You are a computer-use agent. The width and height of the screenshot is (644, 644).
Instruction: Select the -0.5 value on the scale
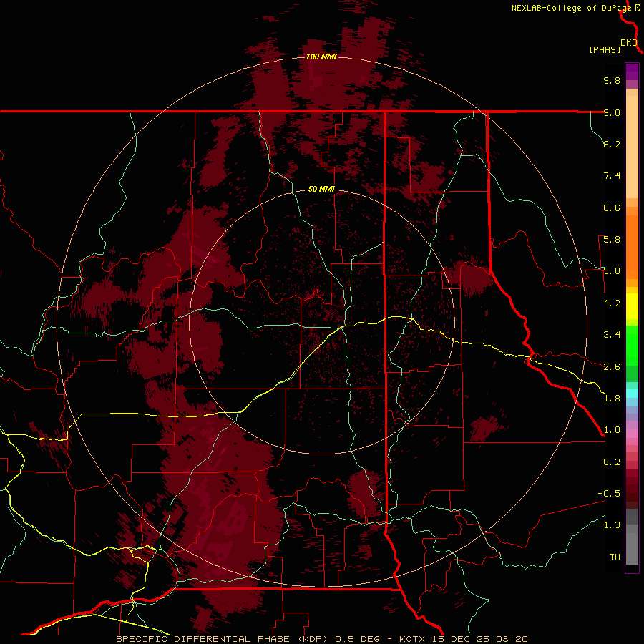[x=609, y=494]
